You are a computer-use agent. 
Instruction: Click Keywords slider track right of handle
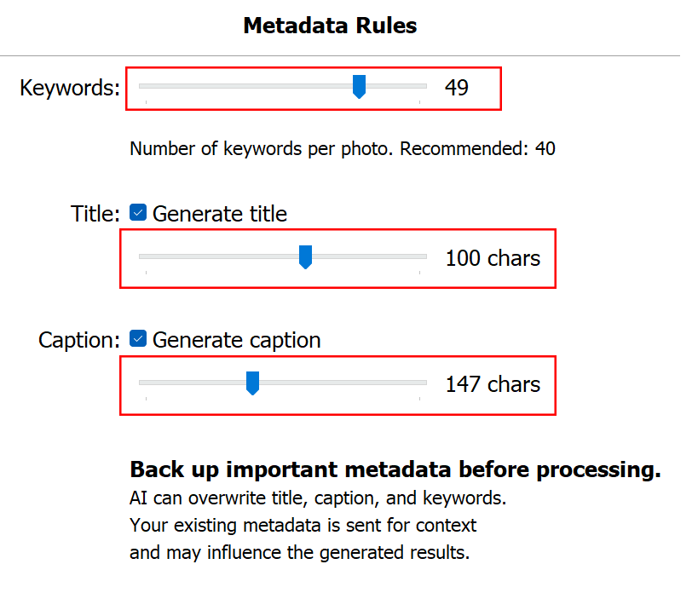click(x=396, y=86)
